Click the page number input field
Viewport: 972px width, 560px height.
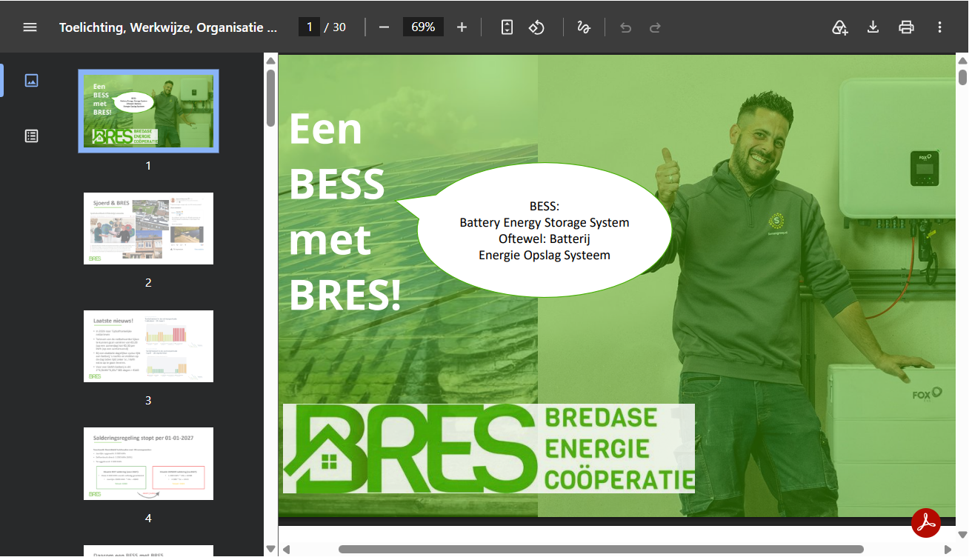point(309,27)
